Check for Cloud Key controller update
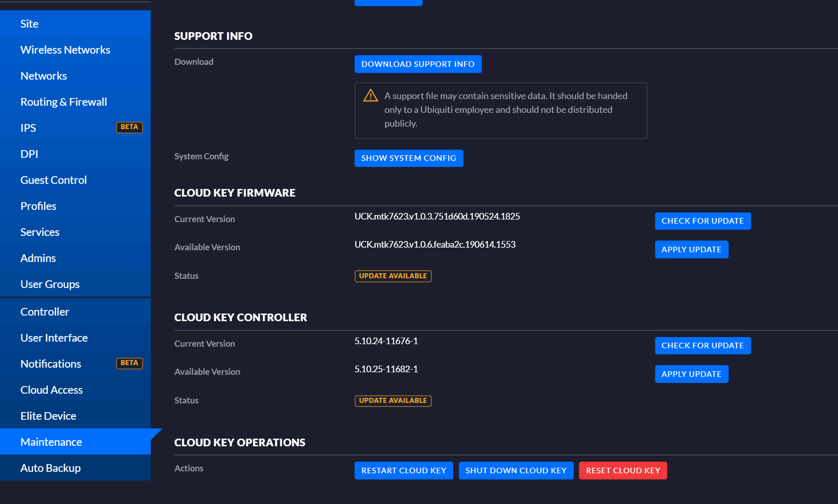 pyautogui.click(x=702, y=346)
